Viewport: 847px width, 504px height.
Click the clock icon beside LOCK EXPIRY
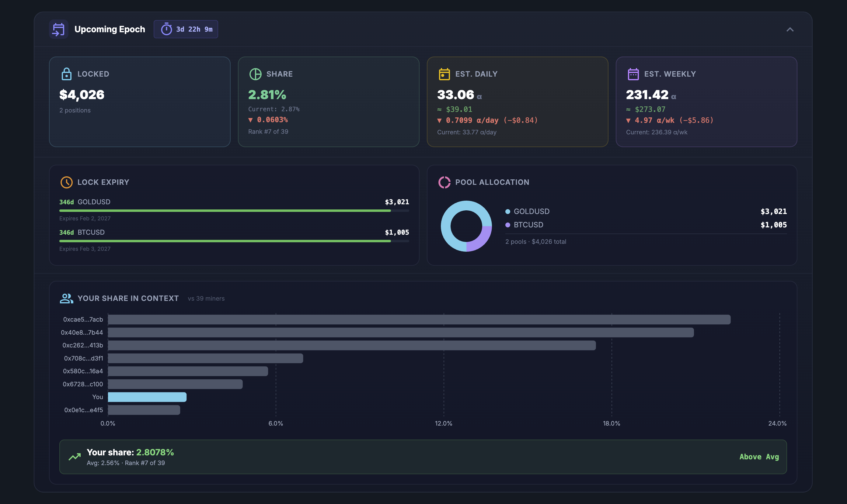click(67, 182)
